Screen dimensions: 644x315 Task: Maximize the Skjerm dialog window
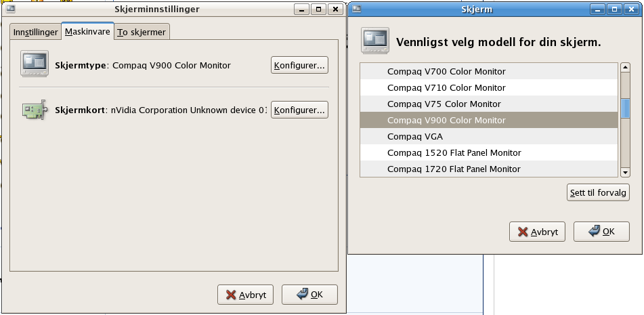click(x=614, y=9)
